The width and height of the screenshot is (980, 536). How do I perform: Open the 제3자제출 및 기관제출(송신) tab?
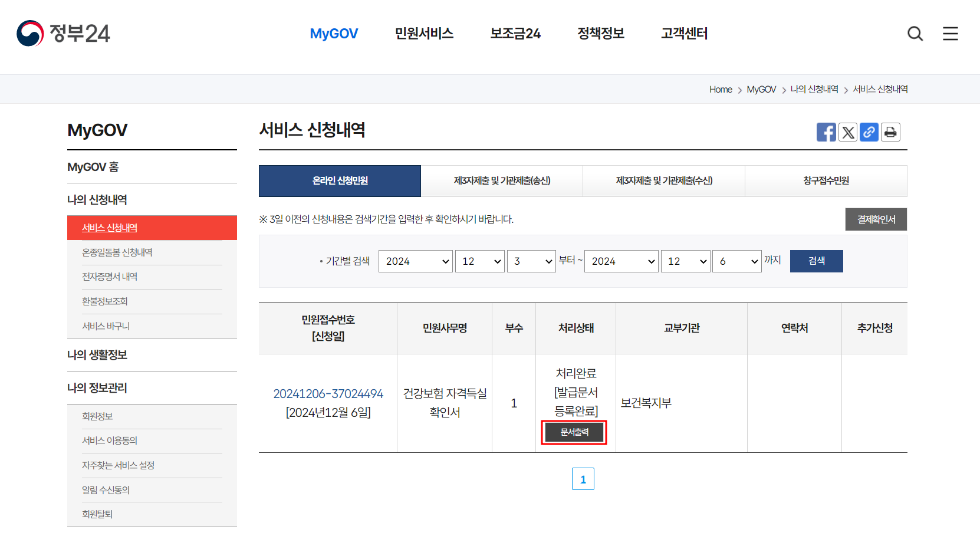click(x=502, y=181)
